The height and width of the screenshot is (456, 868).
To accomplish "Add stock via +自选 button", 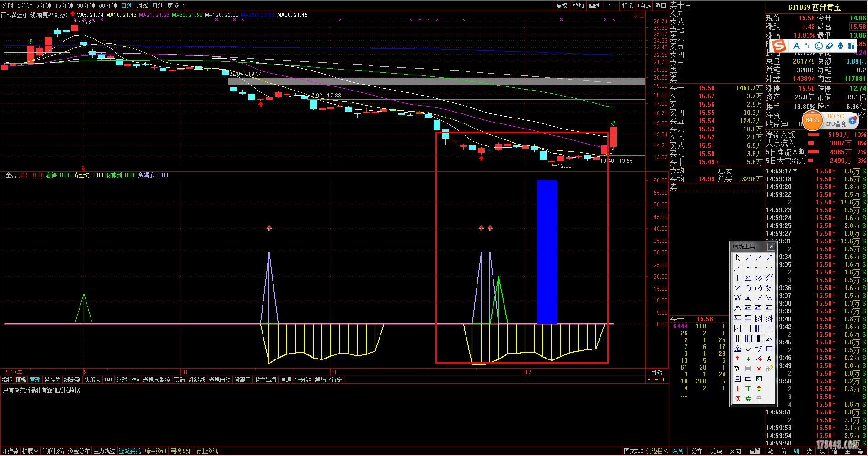I will coord(644,5).
